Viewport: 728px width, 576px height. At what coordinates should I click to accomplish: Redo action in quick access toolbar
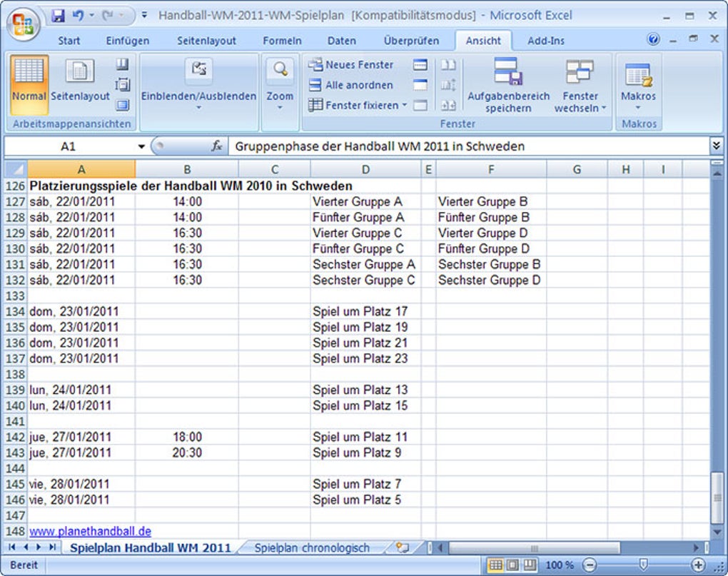click(108, 16)
